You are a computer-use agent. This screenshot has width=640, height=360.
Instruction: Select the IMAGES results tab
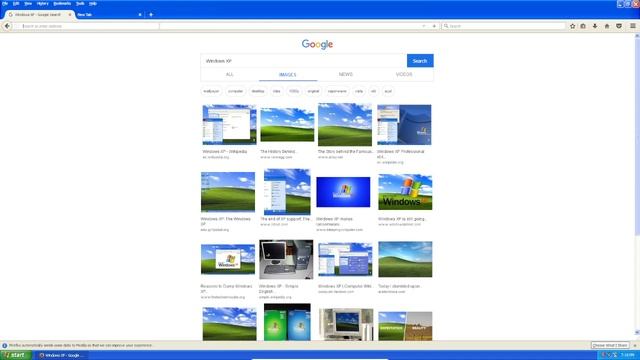coord(287,75)
